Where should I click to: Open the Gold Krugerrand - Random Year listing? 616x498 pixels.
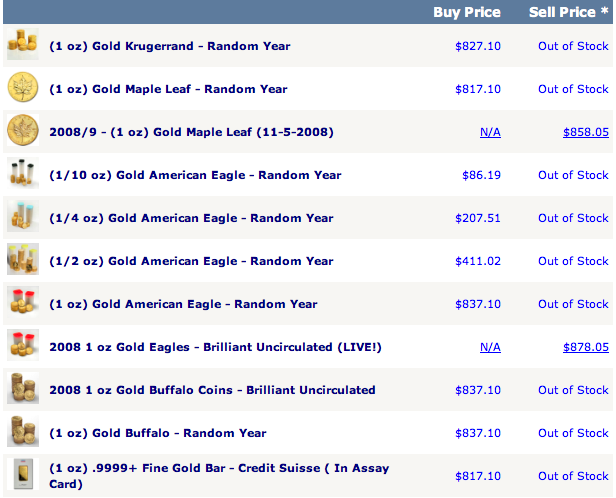pyautogui.click(x=170, y=46)
